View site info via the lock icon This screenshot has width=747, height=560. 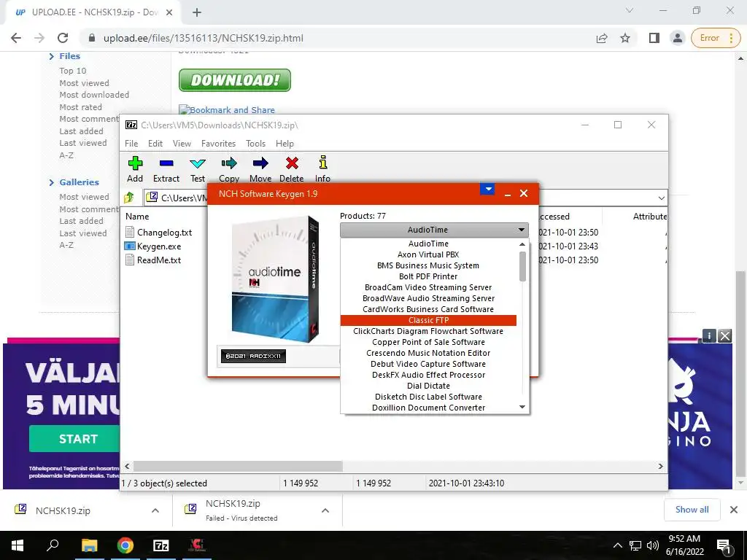93,38
